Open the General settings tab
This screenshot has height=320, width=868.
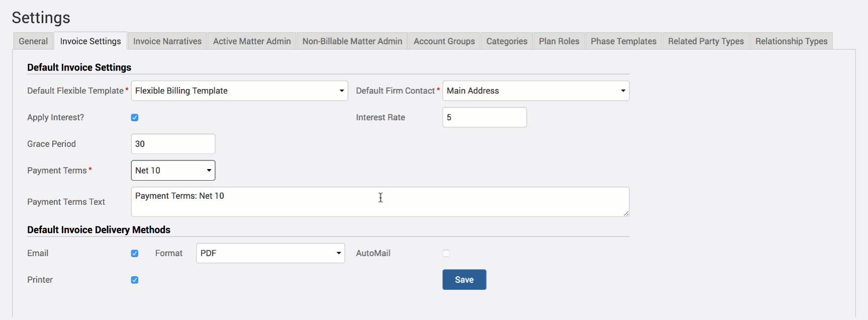tap(33, 41)
